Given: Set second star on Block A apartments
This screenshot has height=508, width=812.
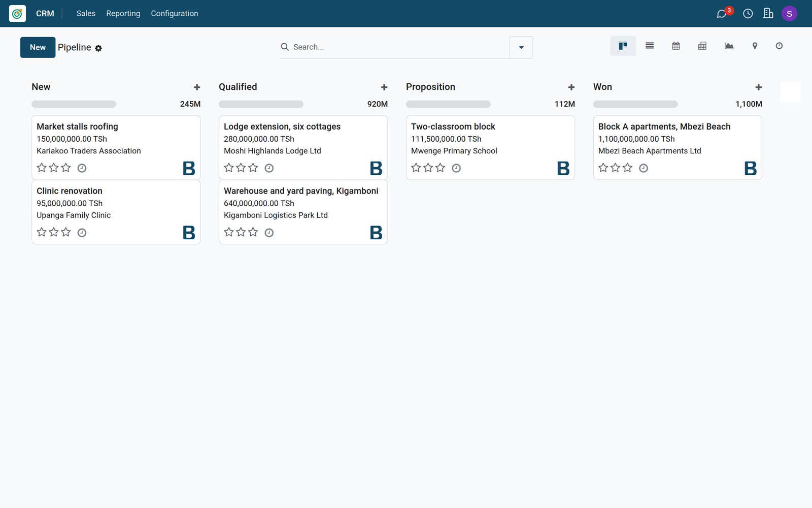Looking at the screenshot, I should (616, 168).
